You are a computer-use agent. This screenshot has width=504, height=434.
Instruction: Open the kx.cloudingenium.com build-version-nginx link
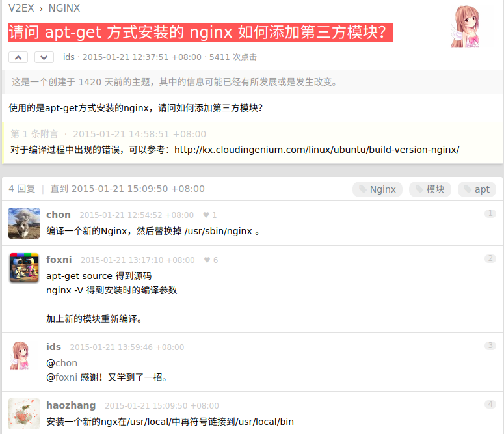317,150
